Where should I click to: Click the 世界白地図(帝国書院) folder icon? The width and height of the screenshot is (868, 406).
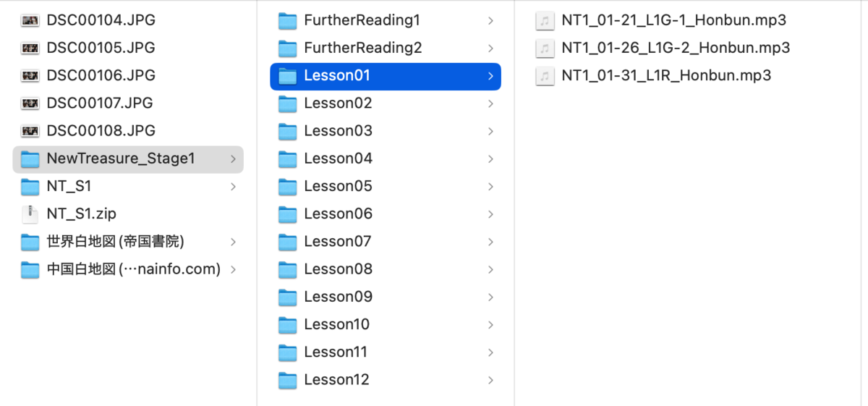point(30,241)
